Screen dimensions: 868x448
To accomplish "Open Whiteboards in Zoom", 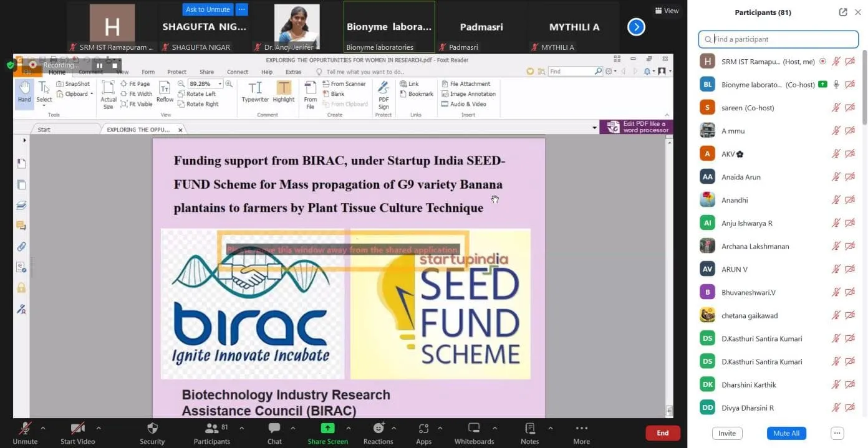I will (474, 434).
